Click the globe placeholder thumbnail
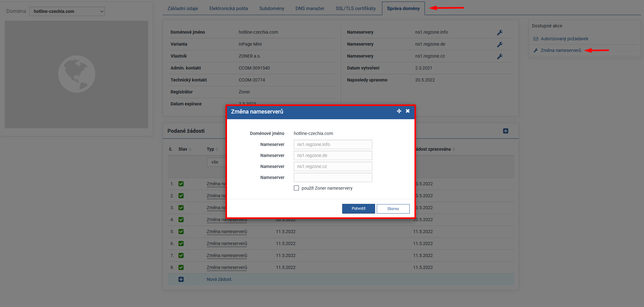Viewport: 644px width, 307px height. tap(76, 74)
